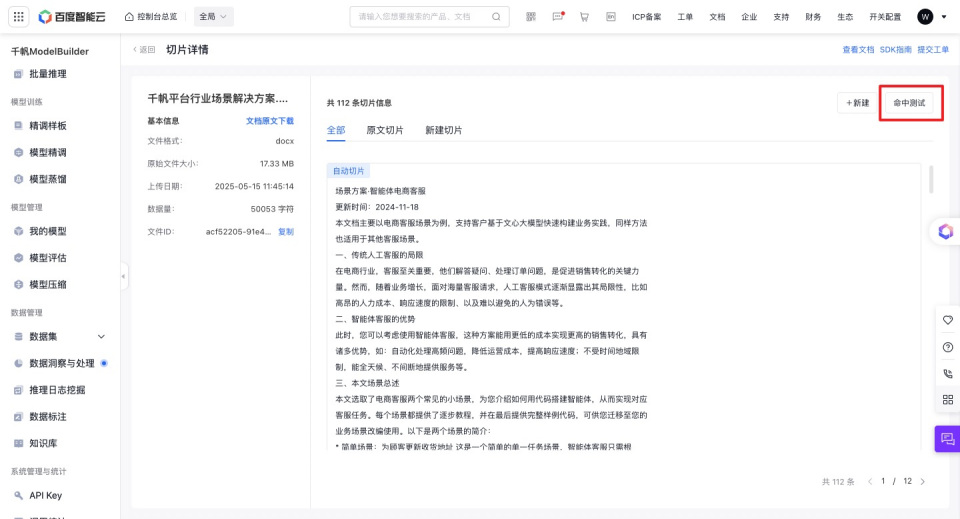Collapse the left sidebar handle
This screenshot has height=519, width=960.
124,276
